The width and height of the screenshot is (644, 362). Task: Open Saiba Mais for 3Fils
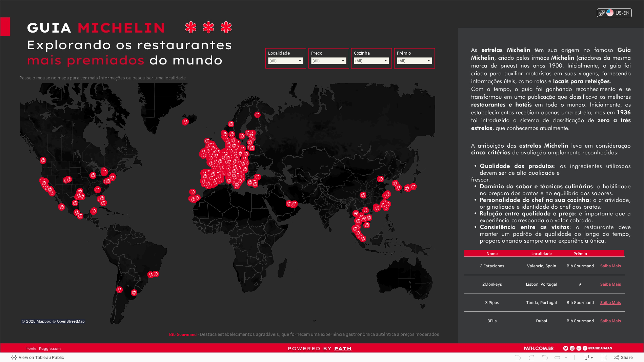click(x=610, y=321)
